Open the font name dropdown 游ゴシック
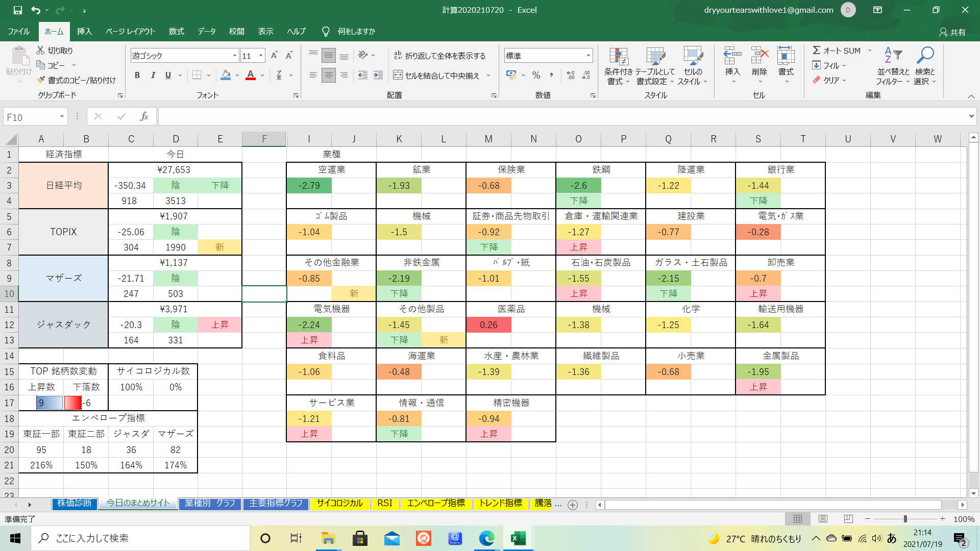 coord(235,56)
